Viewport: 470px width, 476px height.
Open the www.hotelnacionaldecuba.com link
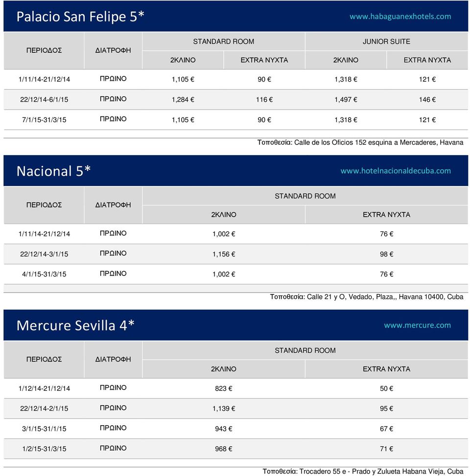click(396, 171)
